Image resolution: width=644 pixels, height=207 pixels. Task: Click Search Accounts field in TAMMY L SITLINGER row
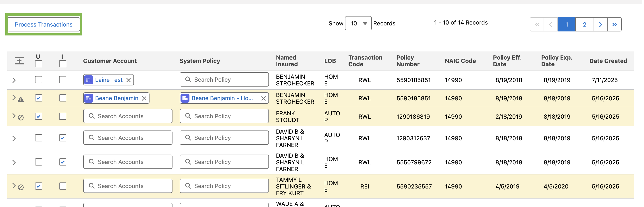click(x=128, y=186)
